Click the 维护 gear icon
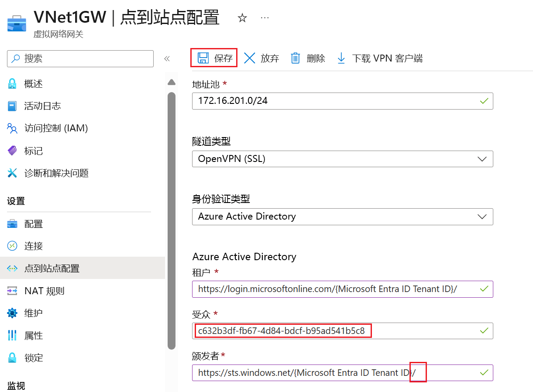 pos(12,313)
